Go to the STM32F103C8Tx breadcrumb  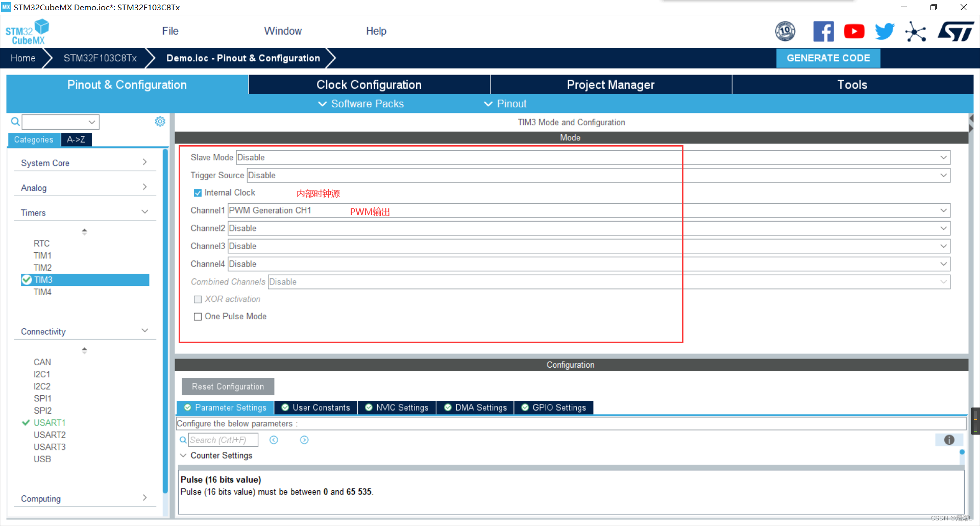[100, 58]
